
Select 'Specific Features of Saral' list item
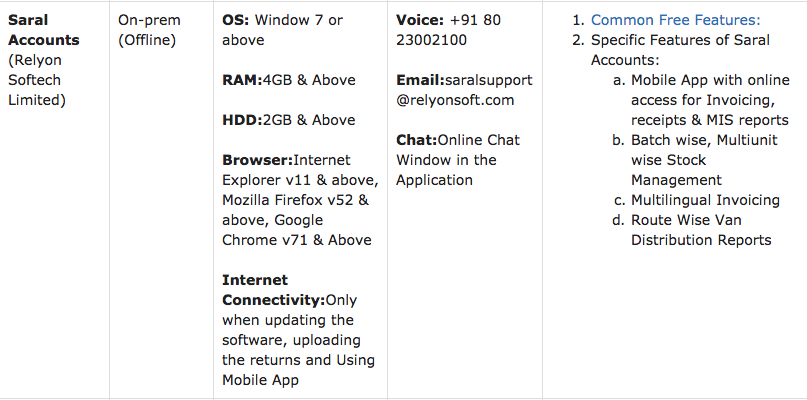[x=680, y=40]
